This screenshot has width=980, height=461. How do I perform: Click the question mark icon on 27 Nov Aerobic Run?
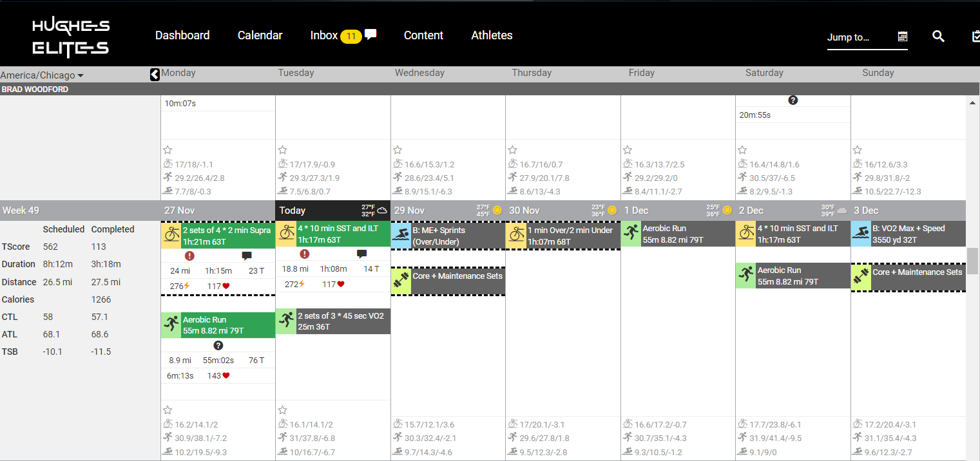[x=218, y=346]
